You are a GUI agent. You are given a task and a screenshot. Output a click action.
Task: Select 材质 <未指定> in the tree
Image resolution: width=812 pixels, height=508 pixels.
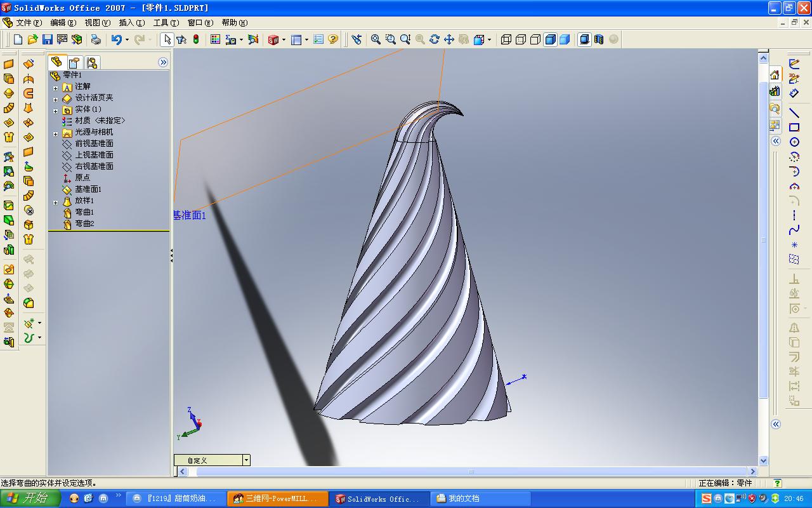pos(100,121)
